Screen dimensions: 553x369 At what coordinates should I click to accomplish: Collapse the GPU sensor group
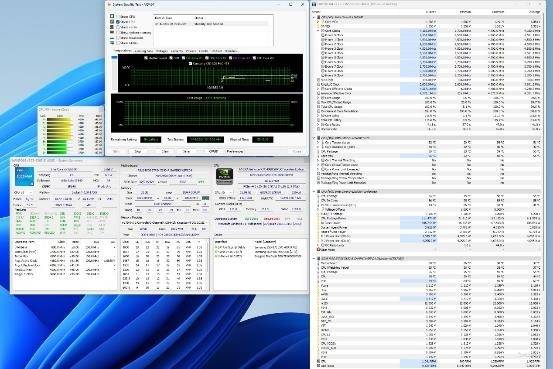pos(314,259)
